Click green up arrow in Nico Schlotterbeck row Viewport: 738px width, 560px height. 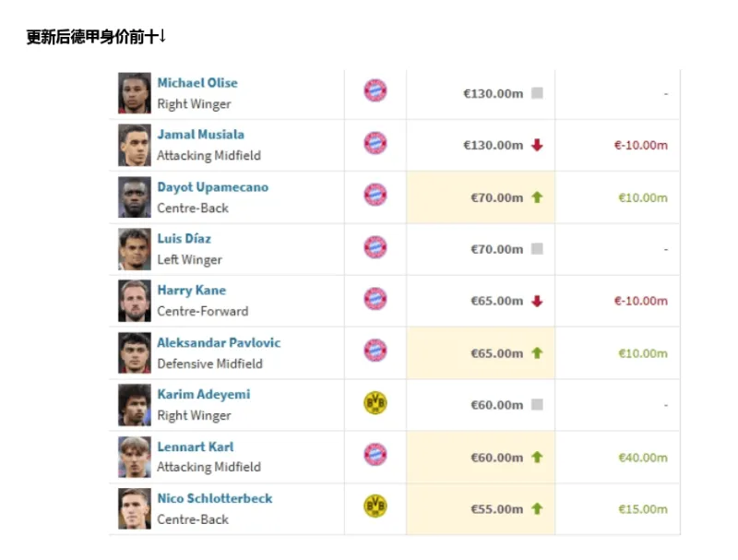537,509
